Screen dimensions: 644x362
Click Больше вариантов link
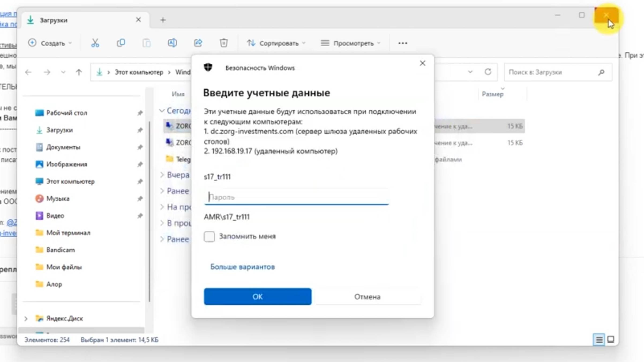point(242,267)
